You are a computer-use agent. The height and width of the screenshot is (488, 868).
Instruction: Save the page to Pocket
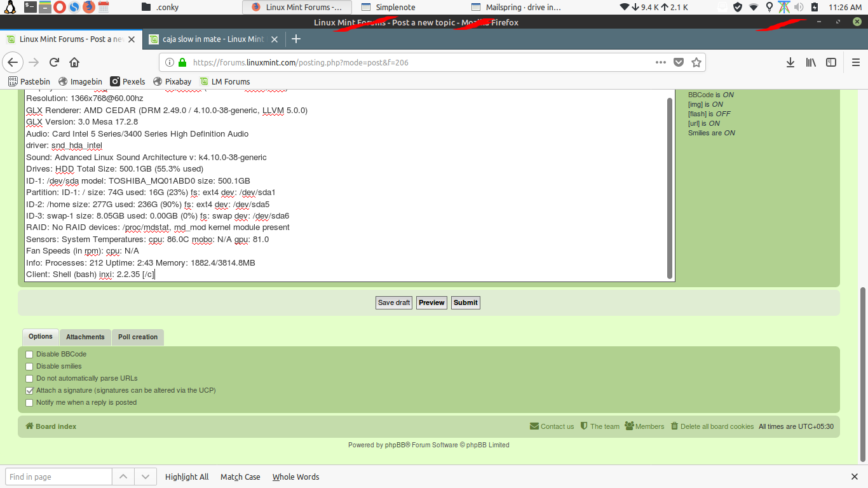pyautogui.click(x=679, y=62)
